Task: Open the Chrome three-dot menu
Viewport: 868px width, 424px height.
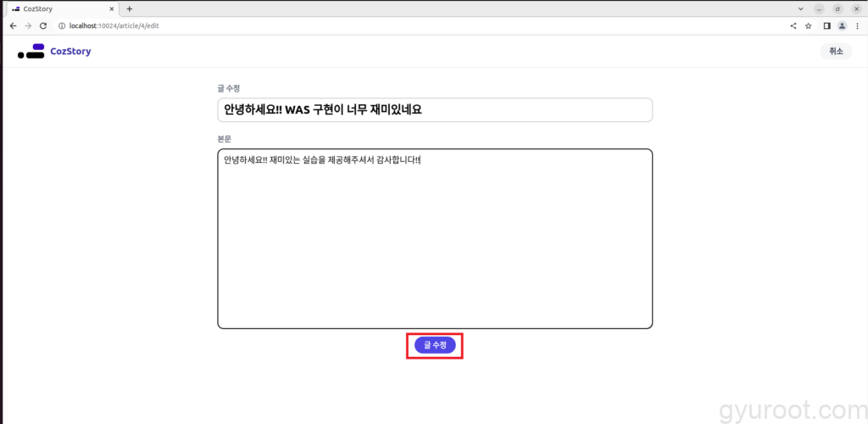Action: tap(857, 25)
